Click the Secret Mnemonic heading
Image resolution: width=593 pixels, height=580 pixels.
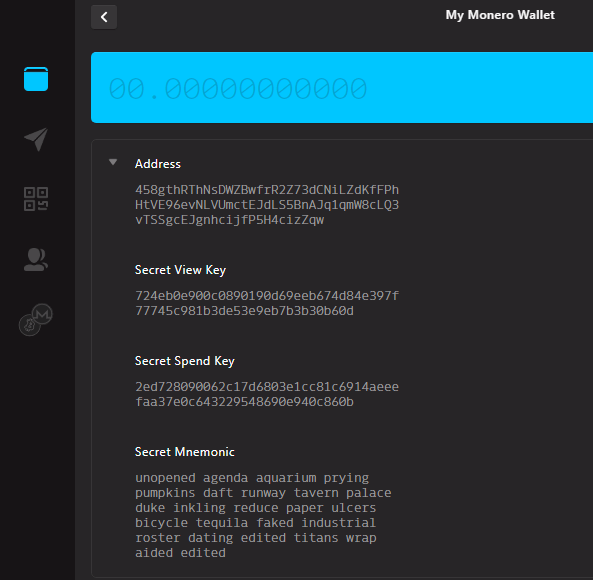pyautogui.click(x=185, y=452)
